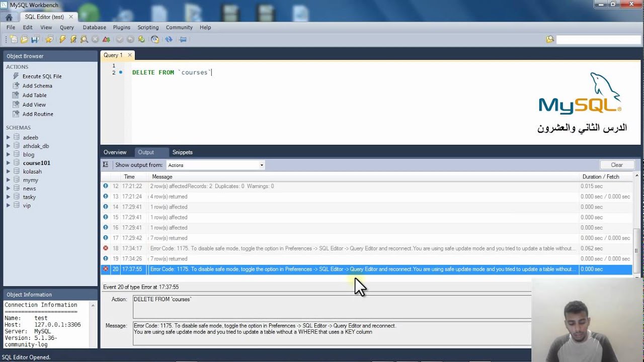Focus the toolbar search field
The width and height of the screenshot is (644, 362).
tap(598, 39)
